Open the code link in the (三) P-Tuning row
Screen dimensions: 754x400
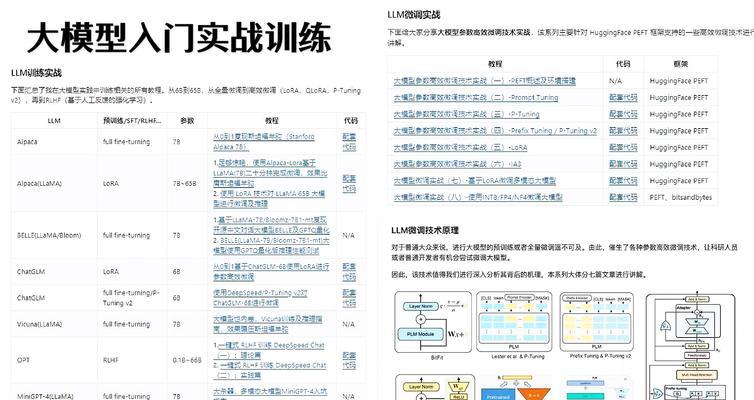(623, 114)
